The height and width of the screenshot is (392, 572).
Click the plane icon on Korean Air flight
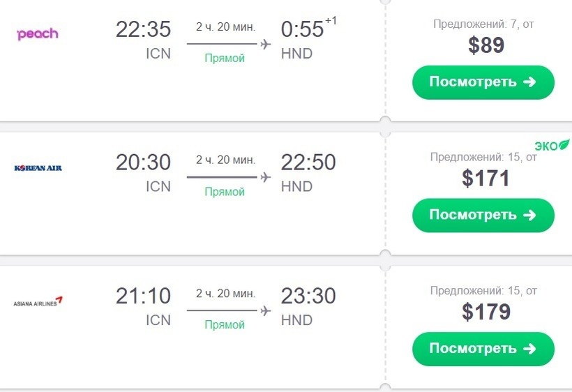tap(265, 177)
